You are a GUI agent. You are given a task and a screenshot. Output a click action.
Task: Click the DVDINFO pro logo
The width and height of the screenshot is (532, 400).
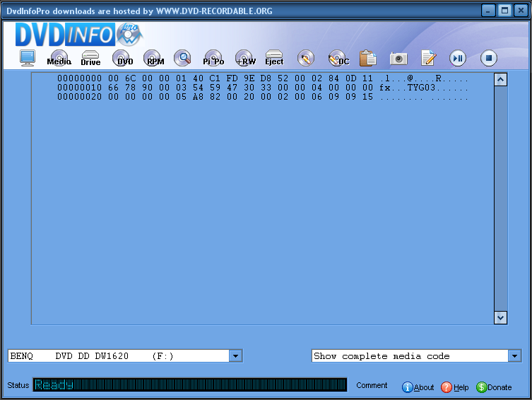[79, 34]
